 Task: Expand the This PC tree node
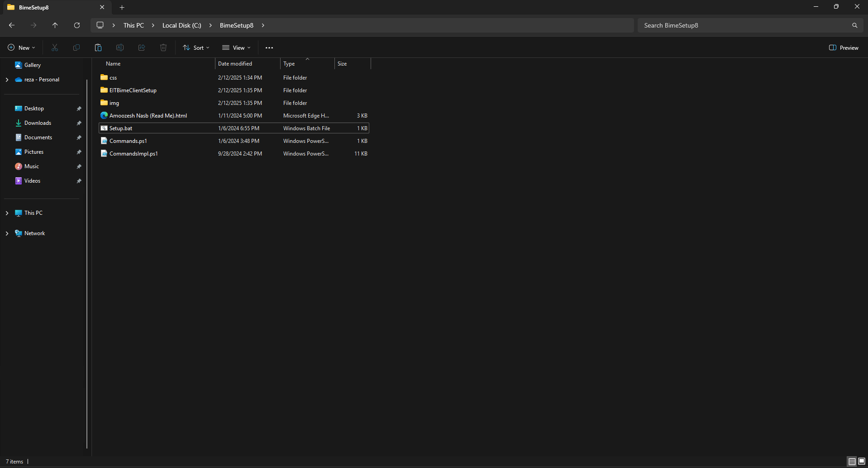(7, 213)
